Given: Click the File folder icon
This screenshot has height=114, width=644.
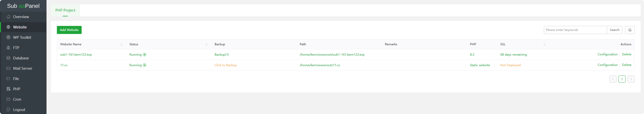Looking at the screenshot, I should (x=8, y=79).
